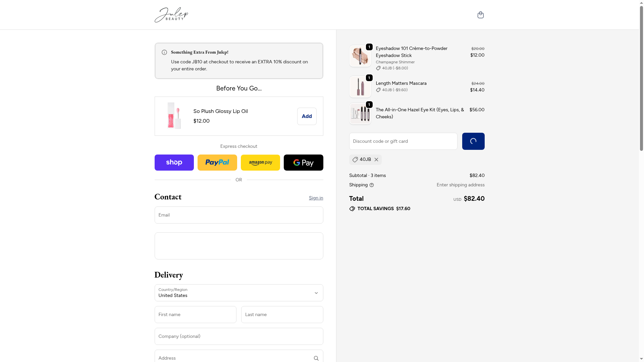Screen dimensions: 644x362
Task: Open the Country/Region dropdown
Action: [x=238, y=293]
